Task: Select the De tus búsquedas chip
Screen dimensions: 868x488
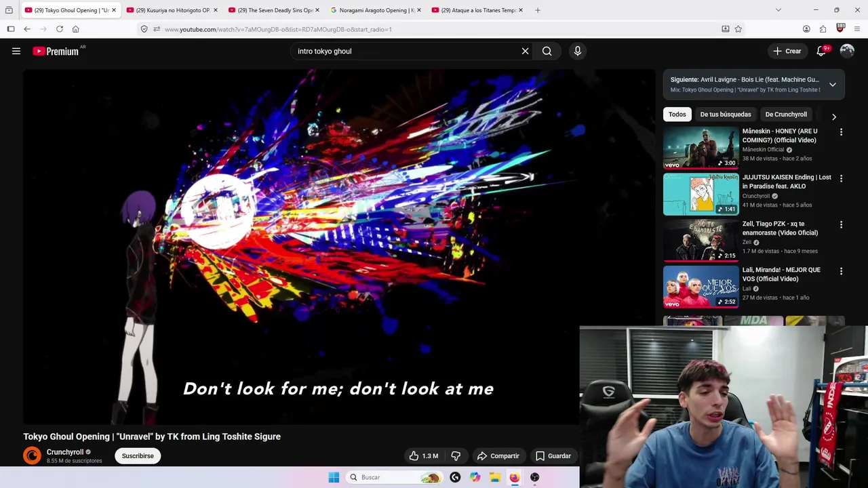Action: (x=726, y=115)
